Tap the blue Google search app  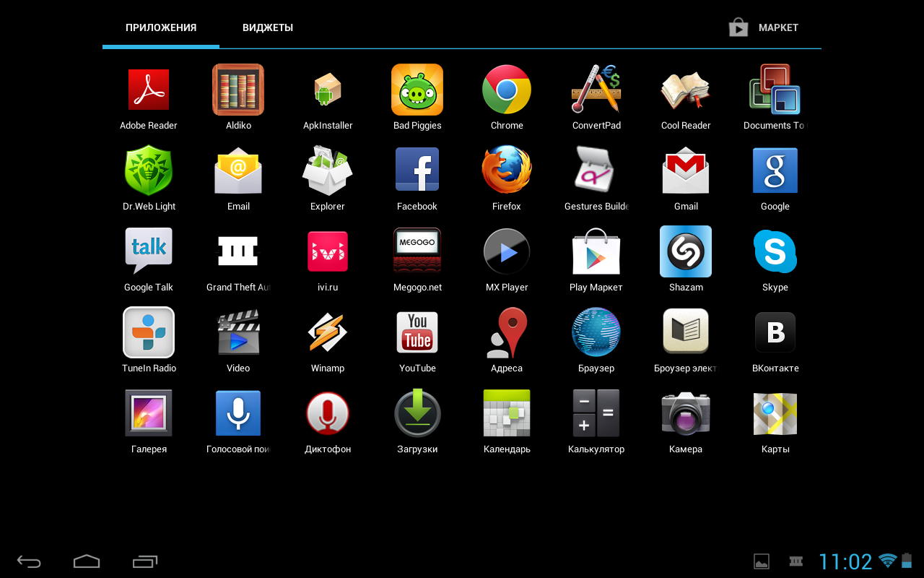775,171
